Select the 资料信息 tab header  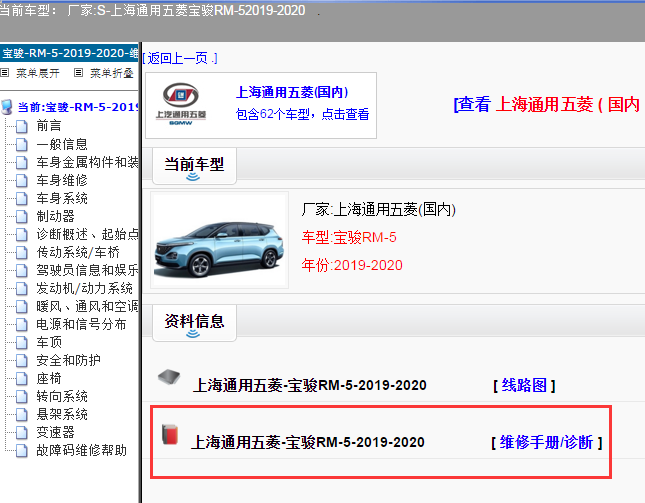tap(194, 323)
